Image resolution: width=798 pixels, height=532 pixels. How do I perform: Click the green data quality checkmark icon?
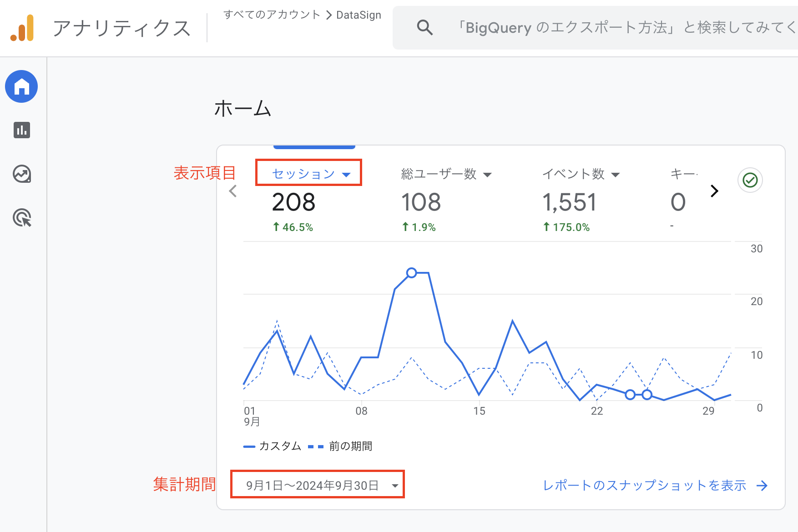pos(750,181)
